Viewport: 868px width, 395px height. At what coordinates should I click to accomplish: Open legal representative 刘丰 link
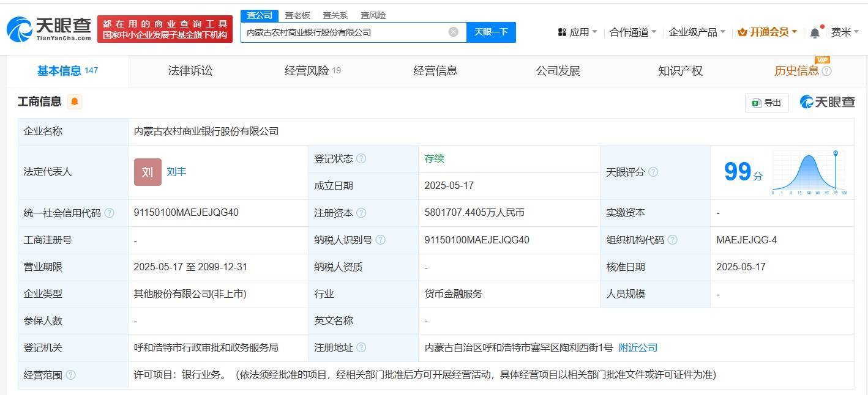pos(176,172)
